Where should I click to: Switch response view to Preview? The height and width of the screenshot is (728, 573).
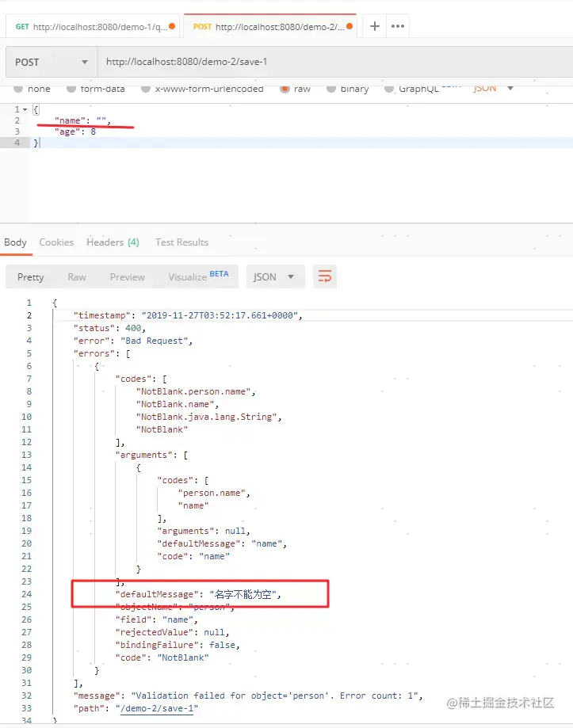pyautogui.click(x=128, y=276)
